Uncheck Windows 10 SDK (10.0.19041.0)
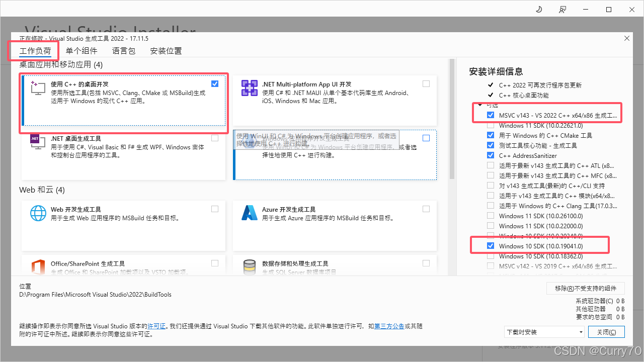Image resolution: width=644 pixels, height=362 pixels. 491,246
